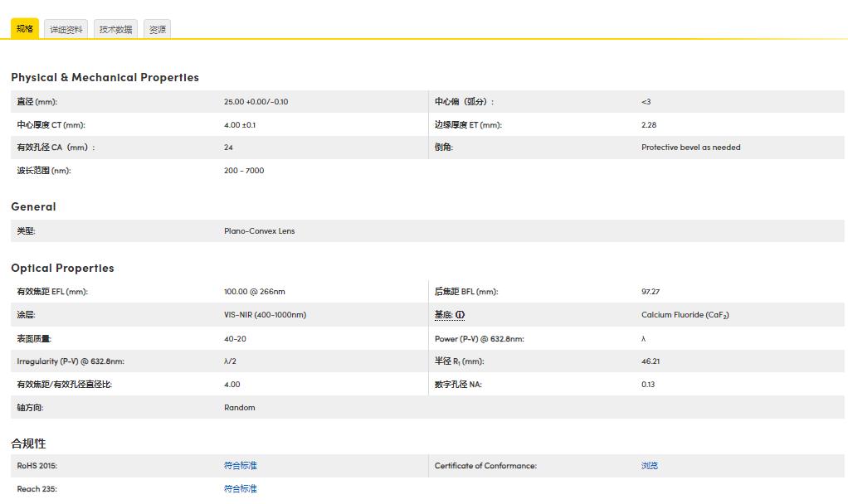The width and height of the screenshot is (848, 504).
Task: Select the 技术数据 tab
Action: click(115, 30)
